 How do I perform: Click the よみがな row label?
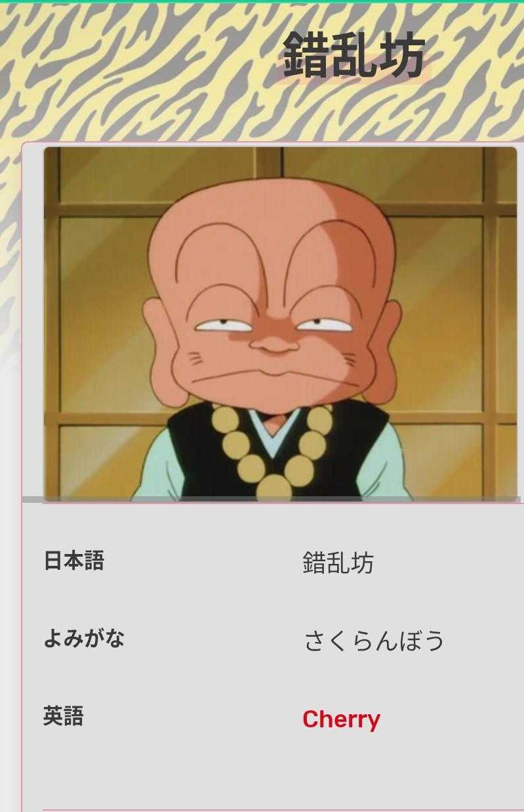coord(84,639)
